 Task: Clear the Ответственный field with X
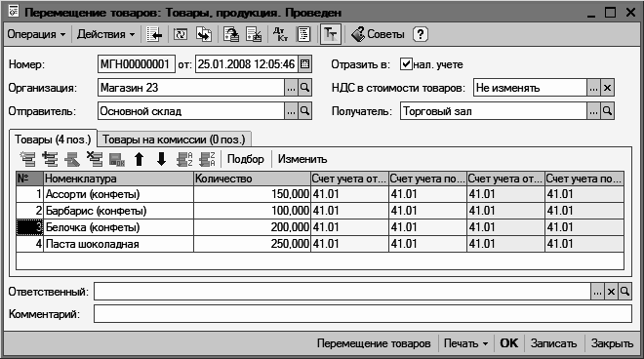pos(611,292)
